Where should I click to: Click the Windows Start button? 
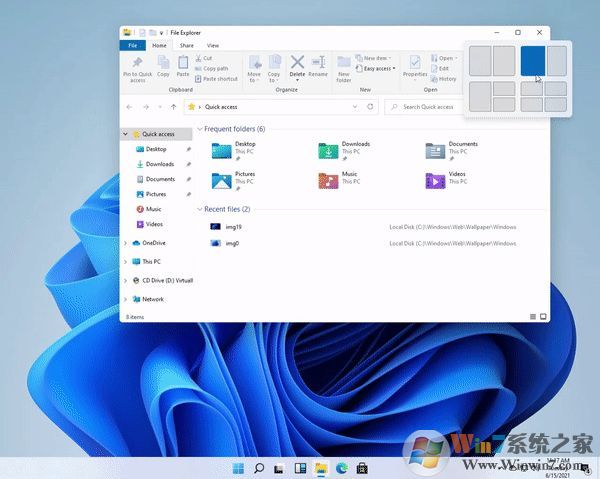pyautogui.click(x=238, y=468)
